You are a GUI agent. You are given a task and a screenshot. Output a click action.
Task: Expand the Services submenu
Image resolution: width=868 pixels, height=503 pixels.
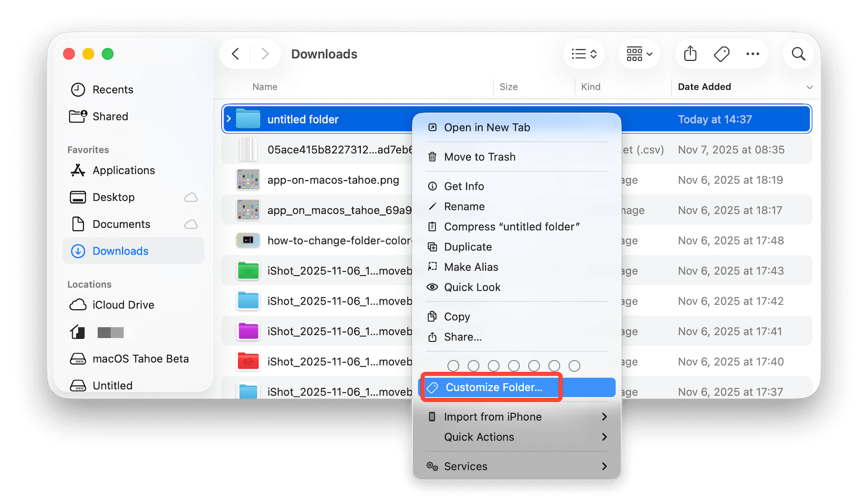tap(516, 466)
